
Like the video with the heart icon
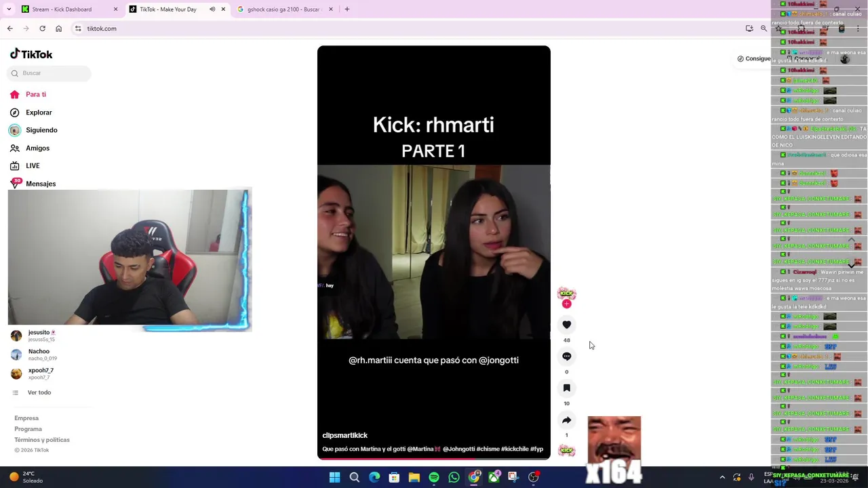pos(567,325)
